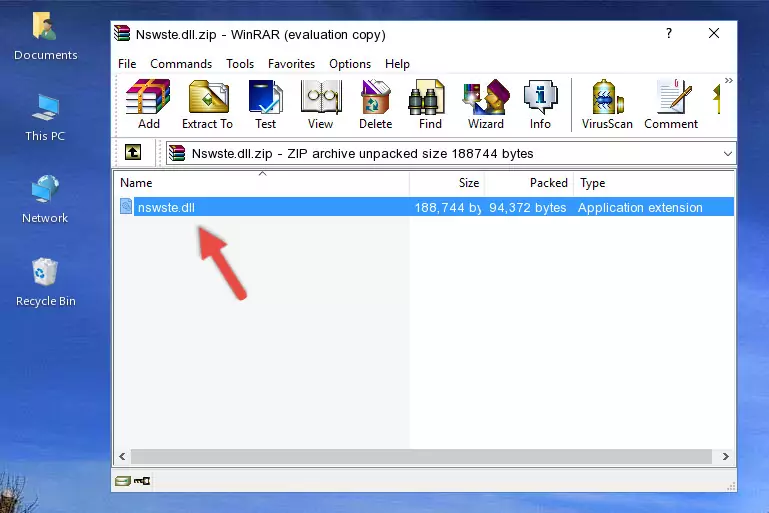Screen dimensions: 769x513
Task: Click the question mark help button
Action: click(x=668, y=33)
